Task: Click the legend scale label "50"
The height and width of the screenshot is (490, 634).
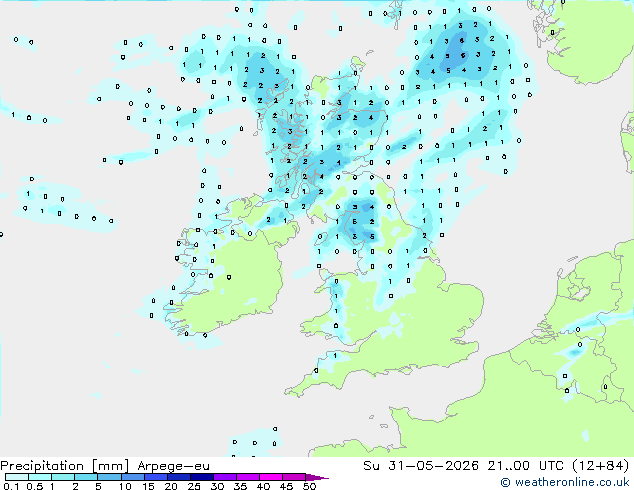Action: pyautogui.click(x=309, y=486)
